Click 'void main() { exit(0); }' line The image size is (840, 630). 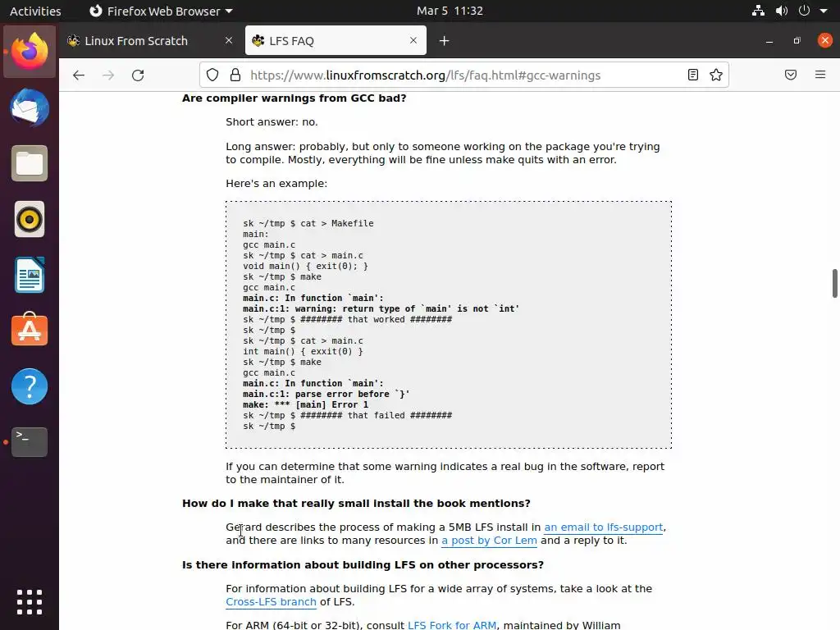coord(305,266)
